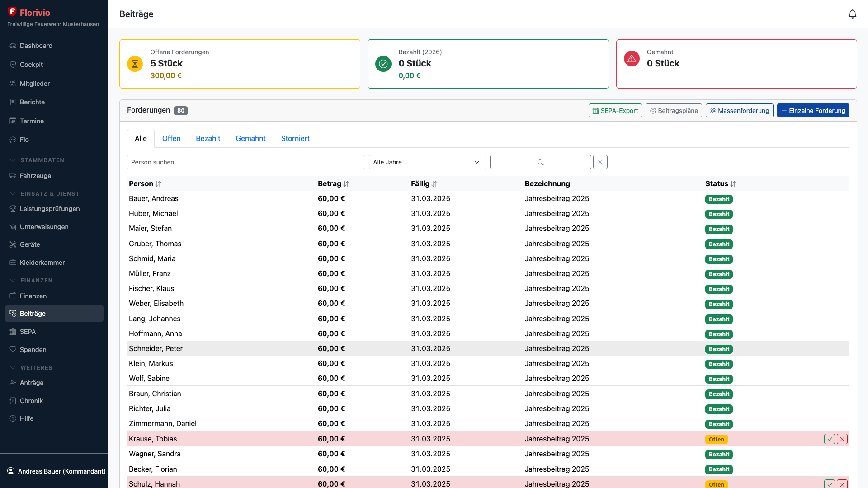Clear filters with the X button
The image size is (868, 488).
point(600,162)
